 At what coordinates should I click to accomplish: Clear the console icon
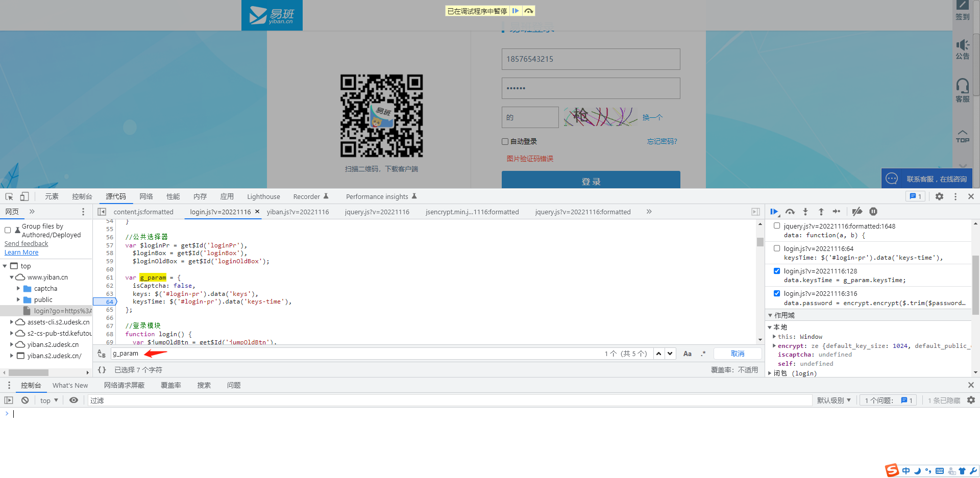25,400
